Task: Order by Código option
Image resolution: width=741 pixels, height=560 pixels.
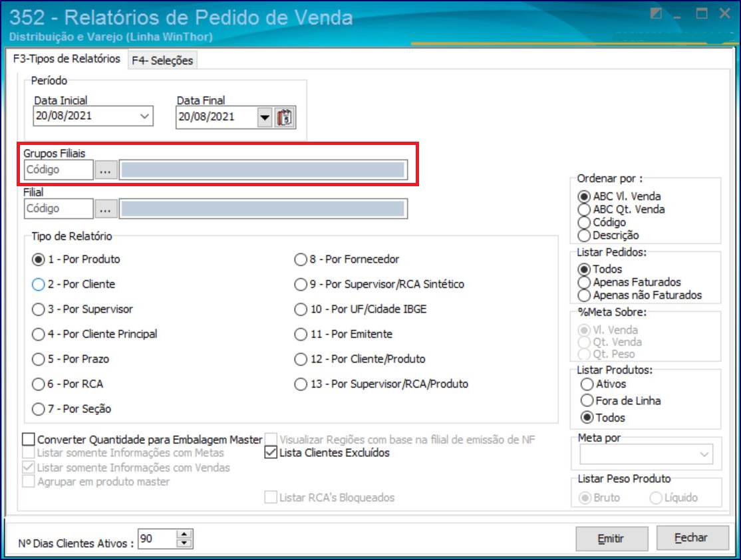Action: (x=602, y=223)
